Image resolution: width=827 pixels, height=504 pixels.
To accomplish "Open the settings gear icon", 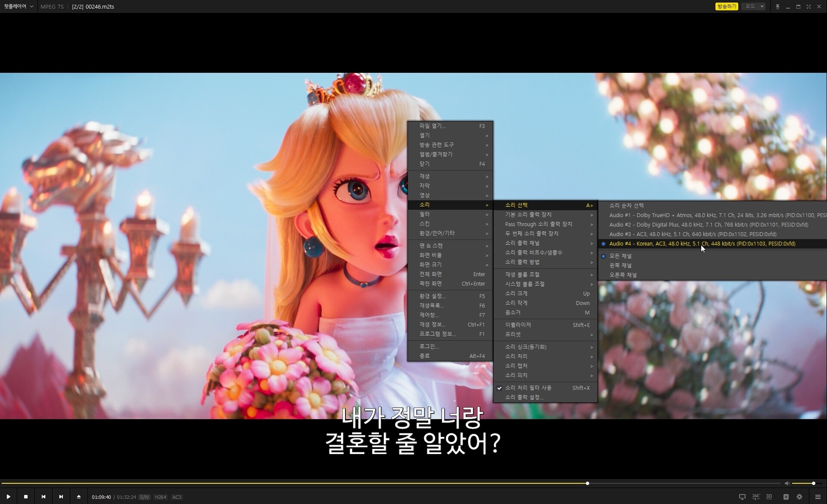I will 799,497.
